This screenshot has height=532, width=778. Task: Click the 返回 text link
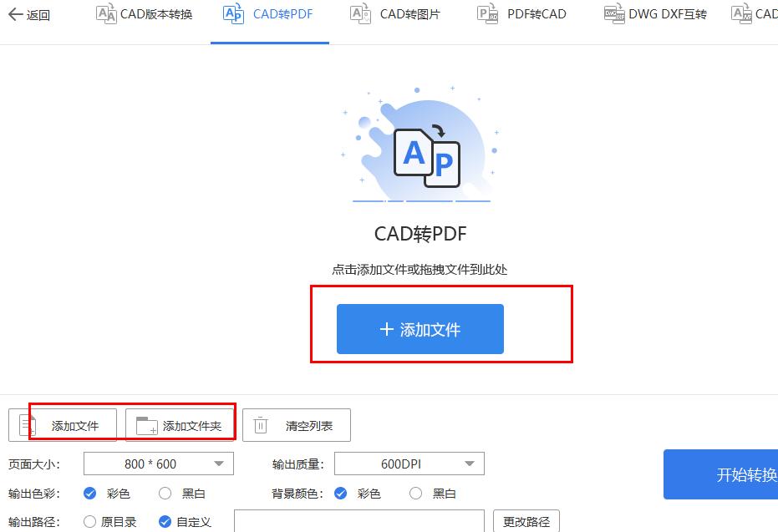coord(38,15)
